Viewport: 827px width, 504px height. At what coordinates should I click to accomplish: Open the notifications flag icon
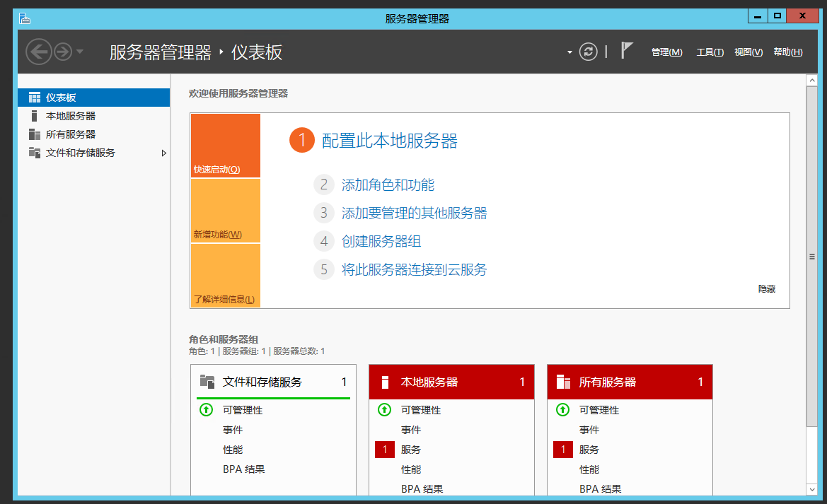point(626,50)
